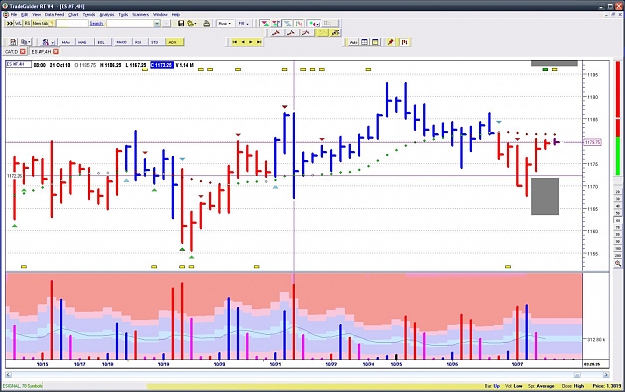Click the floppy disk save icon
This screenshot has width=625, height=392.
[x=181, y=24]
